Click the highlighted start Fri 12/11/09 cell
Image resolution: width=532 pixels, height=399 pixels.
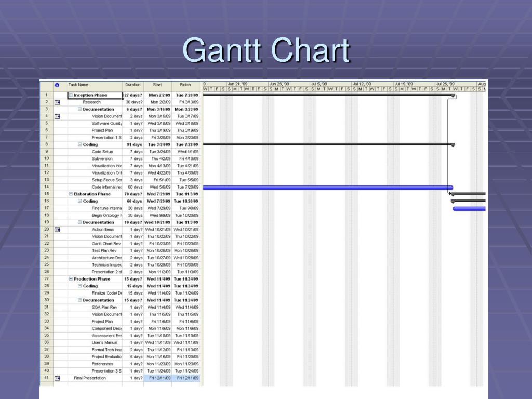point(157,378)
